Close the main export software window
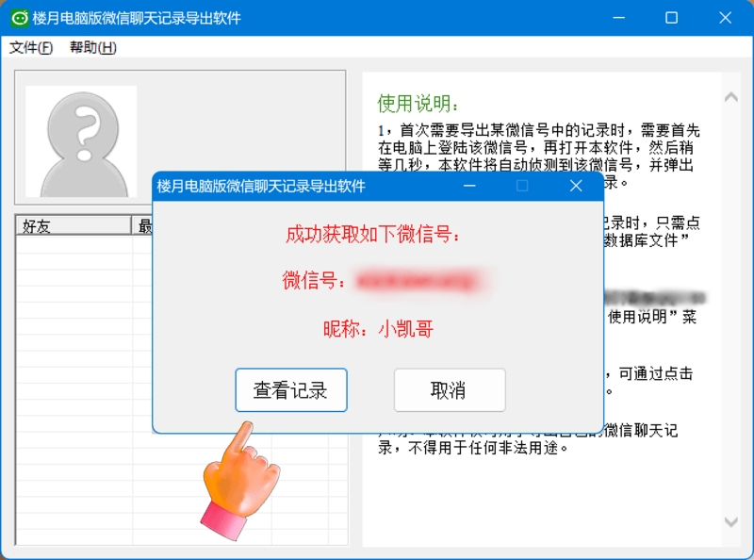754x560 pixels. [724, 18]
